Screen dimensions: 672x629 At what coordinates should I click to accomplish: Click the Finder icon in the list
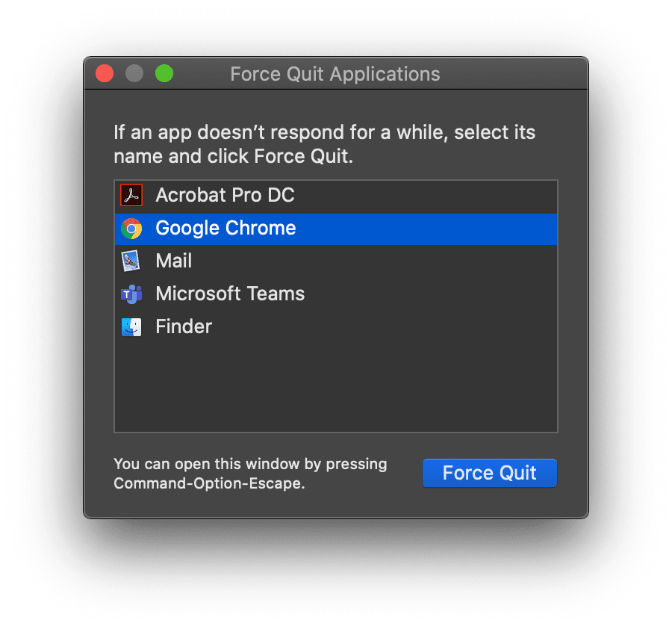133,326
